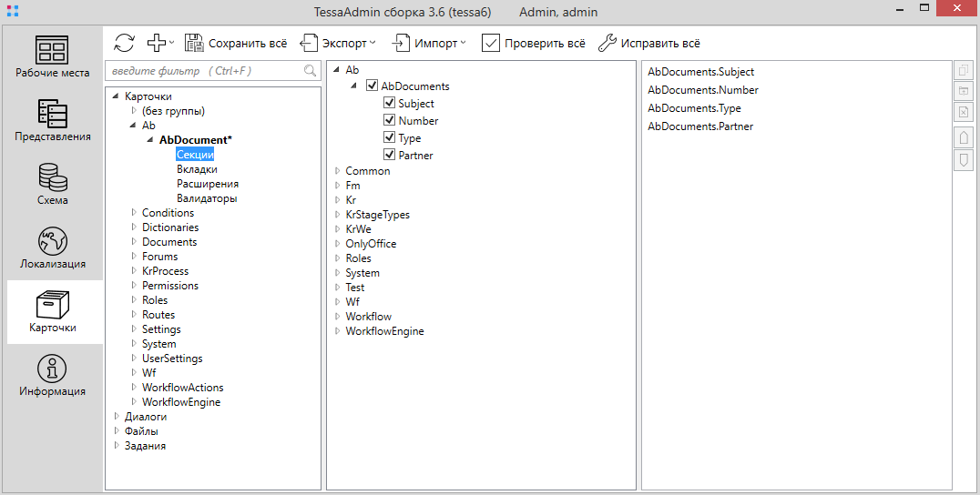Select Валидаторы under AbDocument
Image resolution: width=980 pixels, height=495 pixels.
207,198
